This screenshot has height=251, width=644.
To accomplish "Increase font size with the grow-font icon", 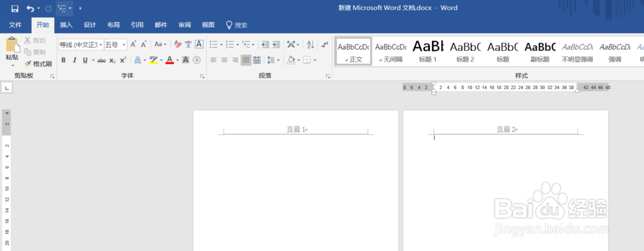I will (x=133, y=45).
